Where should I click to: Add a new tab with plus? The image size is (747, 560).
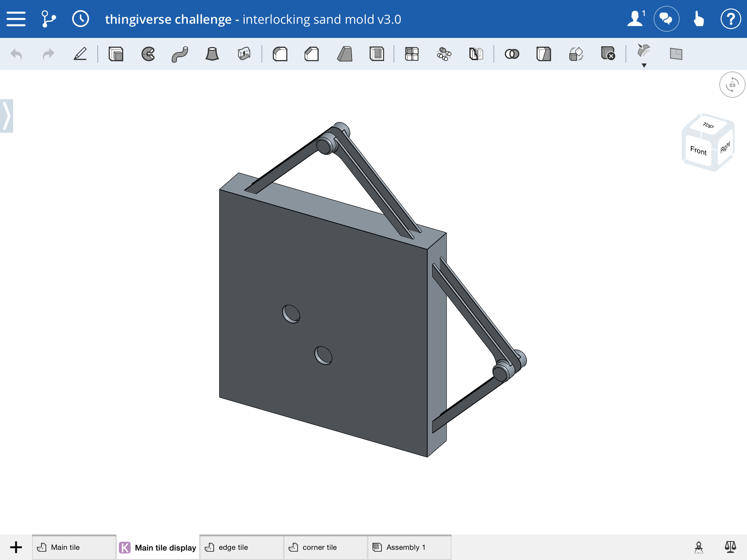pyautogui.click(x=16, y=547)
